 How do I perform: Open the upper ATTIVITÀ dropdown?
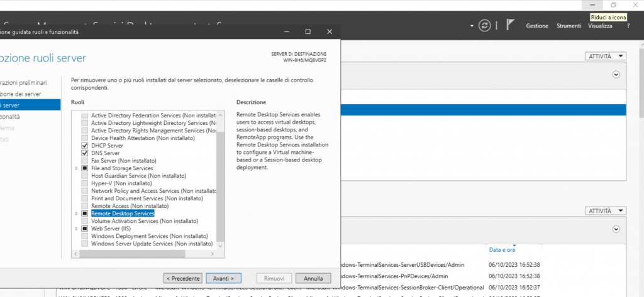605,56
